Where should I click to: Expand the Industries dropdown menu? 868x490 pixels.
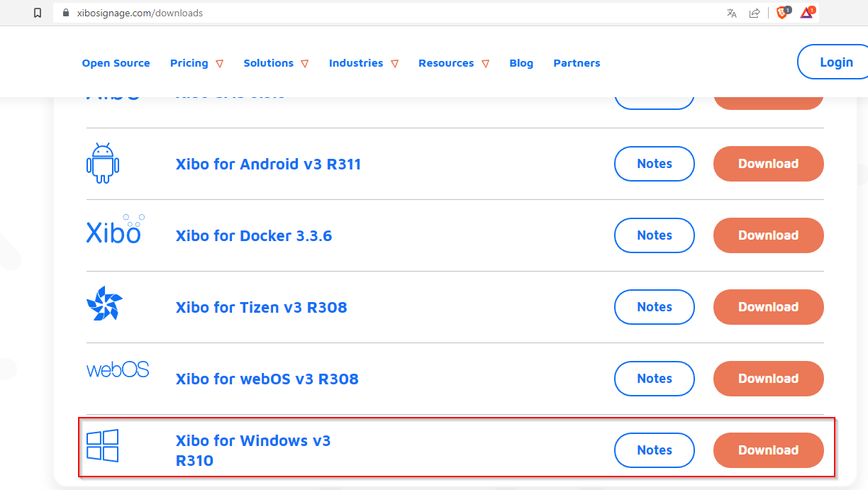[364, 63]
